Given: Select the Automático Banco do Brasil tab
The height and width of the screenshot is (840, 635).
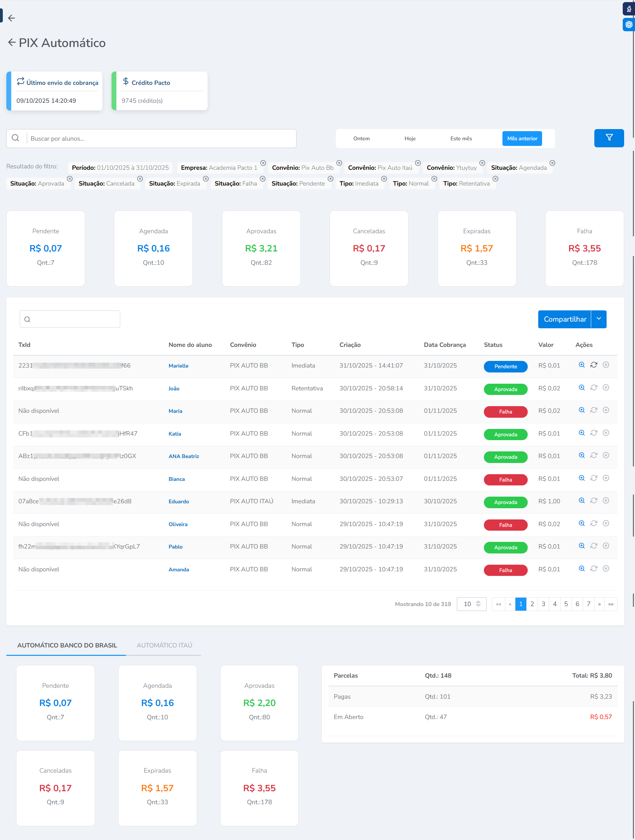Looking at the screenshot, I should pyautogui.click(x=67, y=645).
